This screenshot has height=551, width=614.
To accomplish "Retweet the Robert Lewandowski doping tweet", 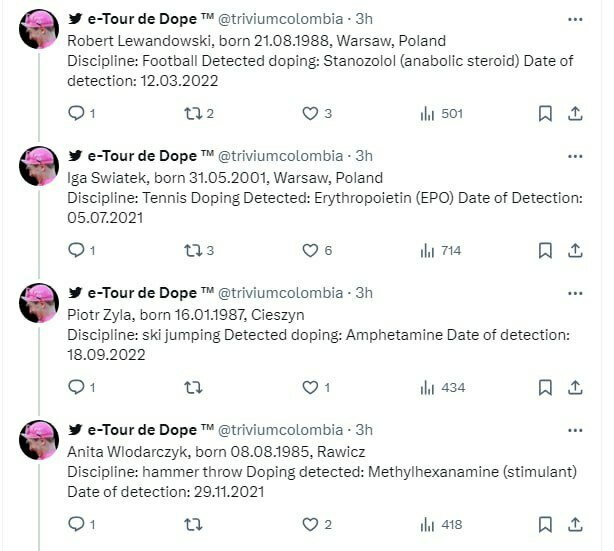I will click(x=195, y=113).
